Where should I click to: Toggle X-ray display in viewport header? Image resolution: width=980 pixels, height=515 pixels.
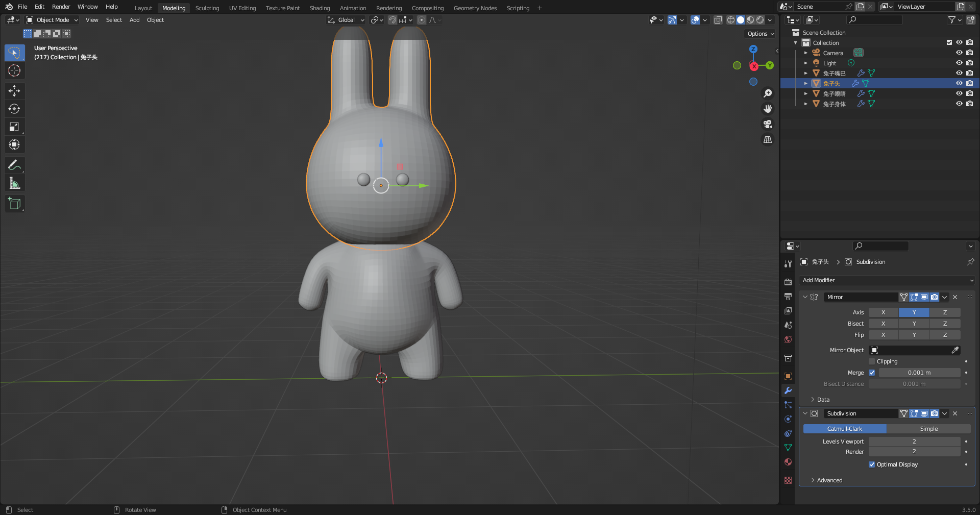(718, 20)
